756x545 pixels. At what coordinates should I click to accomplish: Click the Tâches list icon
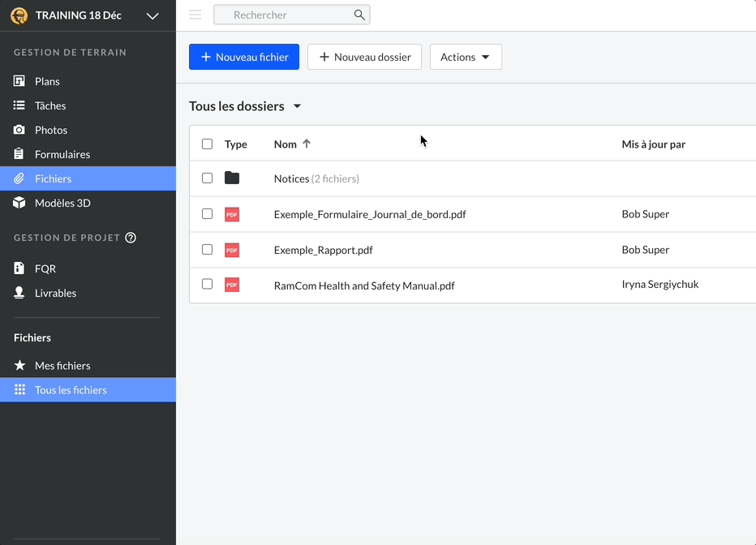tap(19, 105)
